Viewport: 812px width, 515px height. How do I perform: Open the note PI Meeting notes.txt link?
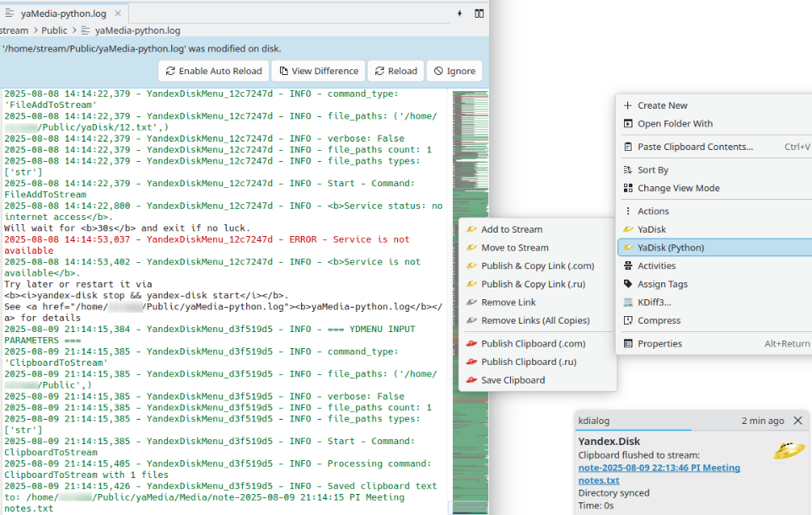coord(659,474)
